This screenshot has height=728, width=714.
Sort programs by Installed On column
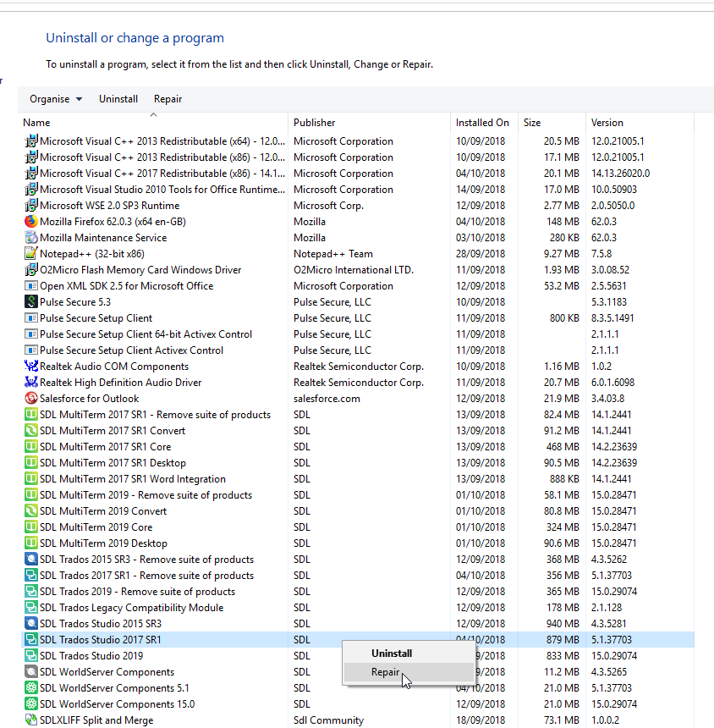(484, 123)
